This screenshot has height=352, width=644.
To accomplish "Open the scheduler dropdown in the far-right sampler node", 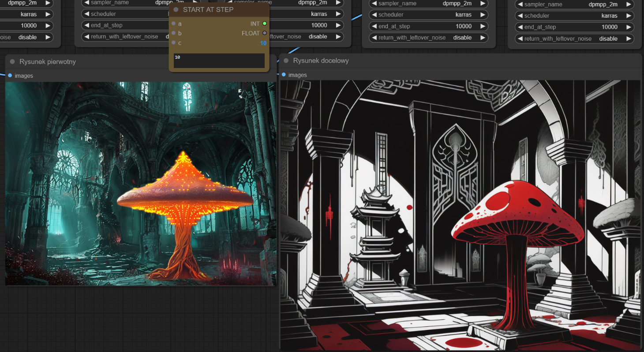I will 575,15.
